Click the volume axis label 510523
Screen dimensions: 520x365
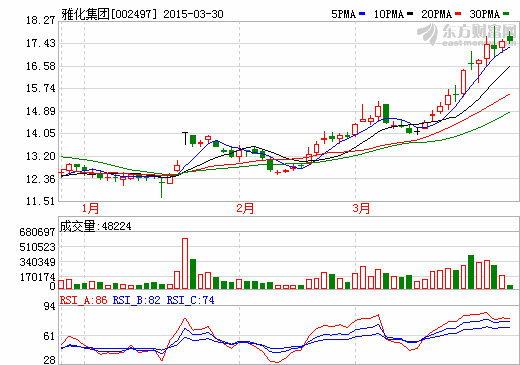[37, 247]
